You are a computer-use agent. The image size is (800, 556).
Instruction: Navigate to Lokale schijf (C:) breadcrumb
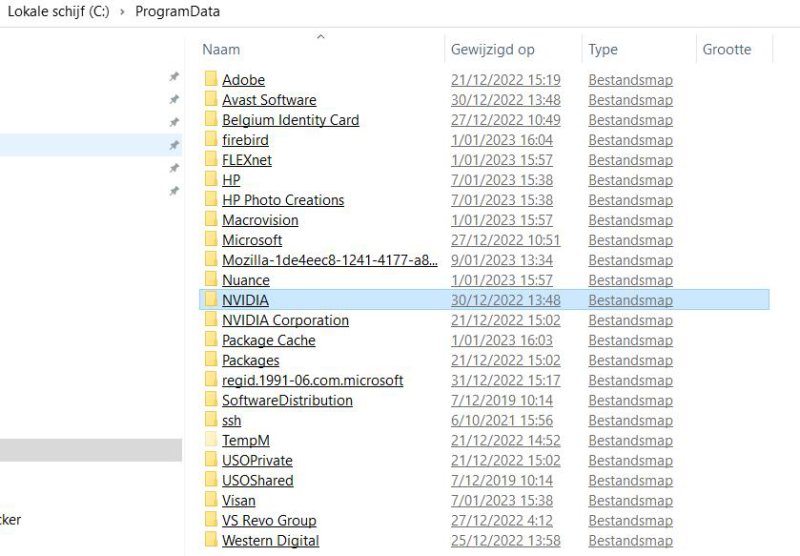[58, 12]
